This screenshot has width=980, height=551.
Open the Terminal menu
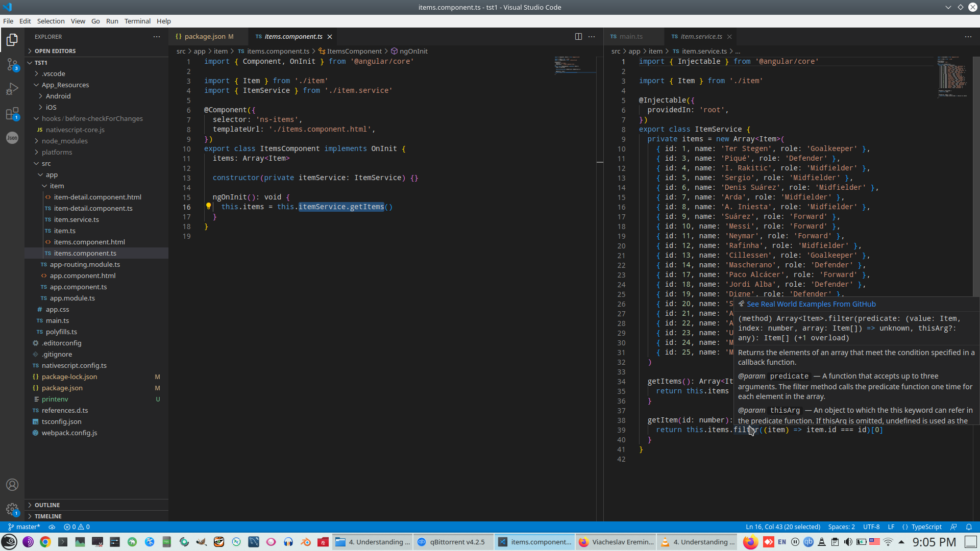pyautogui.click(x=137, y=21)
